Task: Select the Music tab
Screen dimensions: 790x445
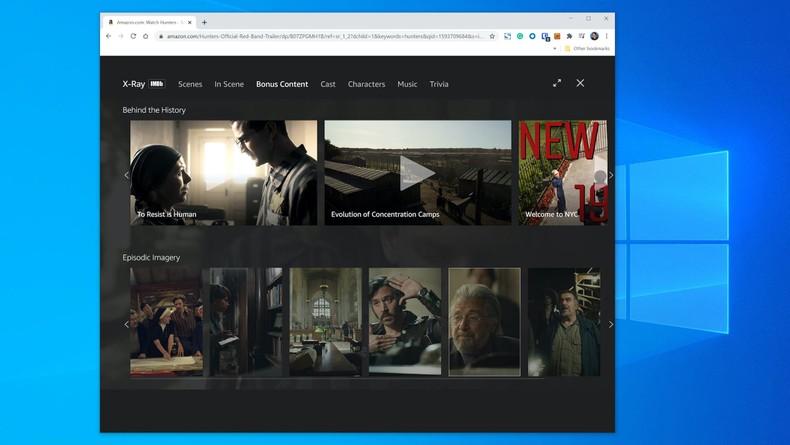Action: (x=407, y=84)
